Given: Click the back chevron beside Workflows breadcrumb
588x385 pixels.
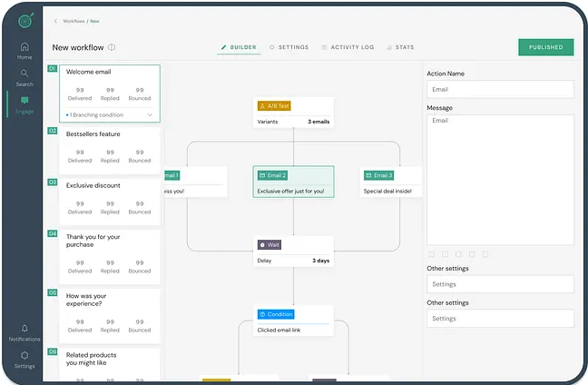Looking at the screenshot, I should pyautogui.click(x=55, y=21).
